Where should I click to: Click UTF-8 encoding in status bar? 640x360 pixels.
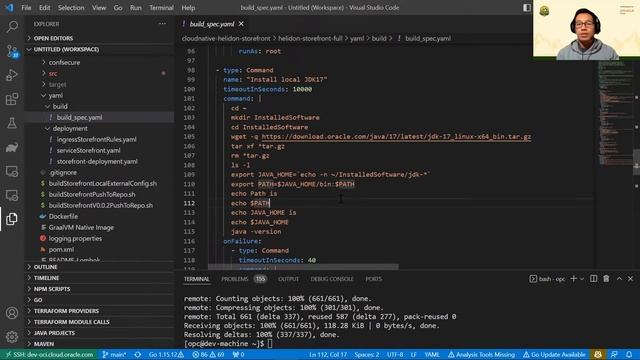point(395,355)
